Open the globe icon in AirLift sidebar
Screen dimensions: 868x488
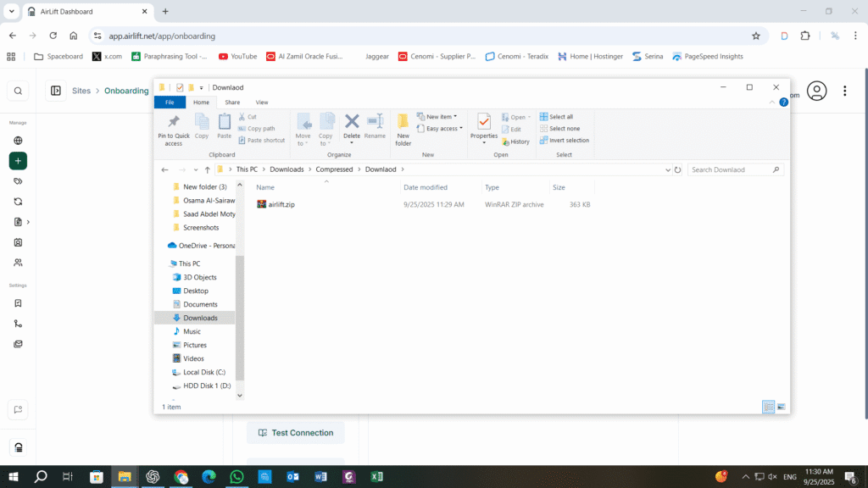[x=18, y=141]
